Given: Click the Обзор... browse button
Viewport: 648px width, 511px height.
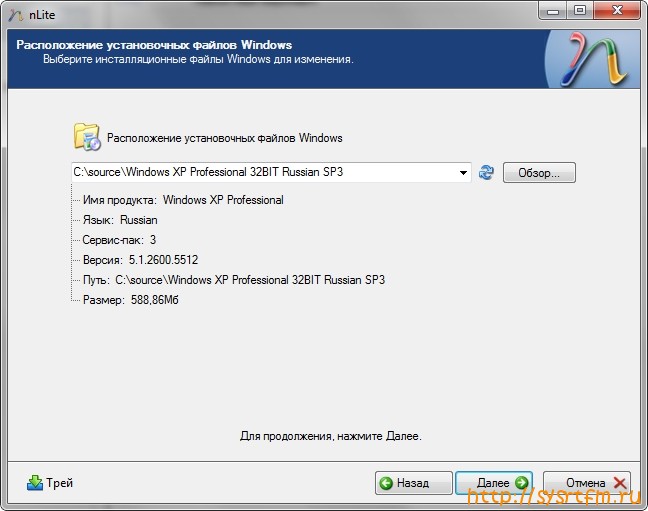Looking at the screenshot, I should pyautogui.click(x=539, y=172).
